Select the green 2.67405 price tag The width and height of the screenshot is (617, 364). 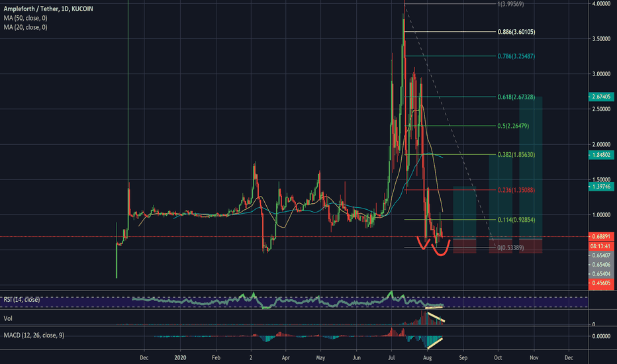coord(601,97)
